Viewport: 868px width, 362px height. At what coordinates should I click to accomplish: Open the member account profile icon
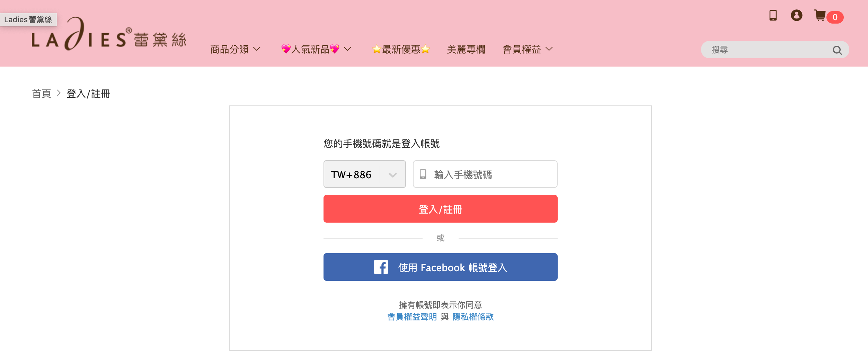(796, 15)
